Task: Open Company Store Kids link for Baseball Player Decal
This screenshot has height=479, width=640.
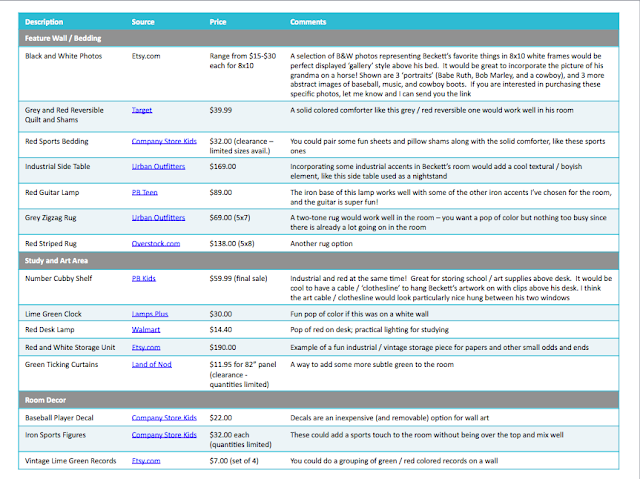Action: pos(164,418)
